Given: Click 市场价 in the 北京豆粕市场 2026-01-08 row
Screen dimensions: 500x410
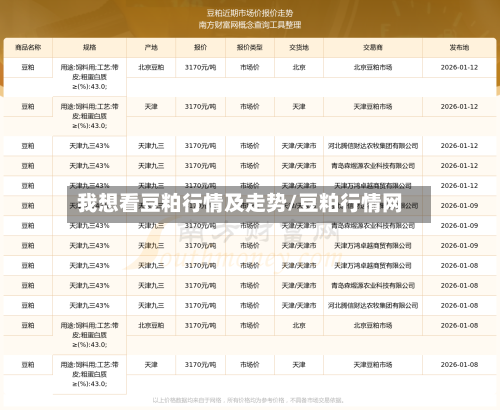Looking at the screenshot, I should [x=250, y=326].
